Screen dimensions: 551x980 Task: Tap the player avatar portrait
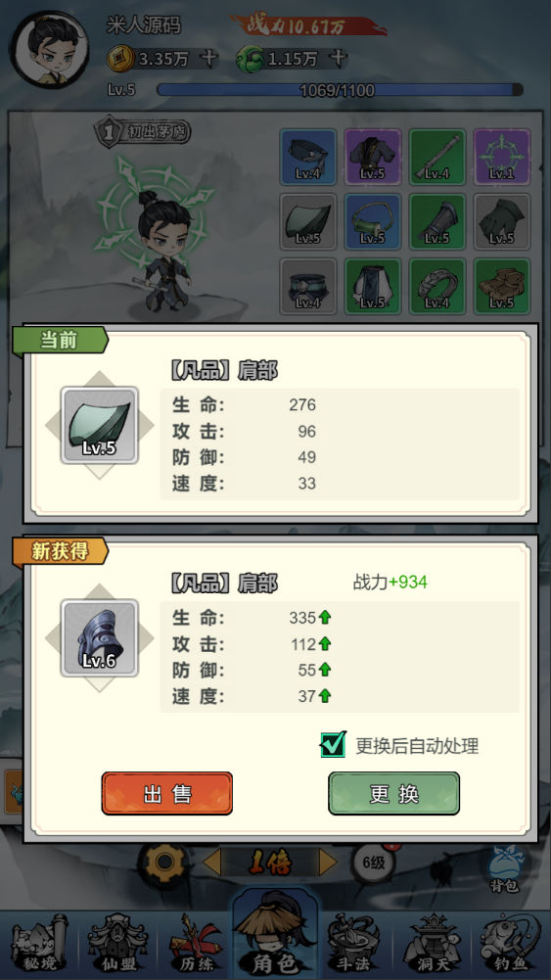51,50
